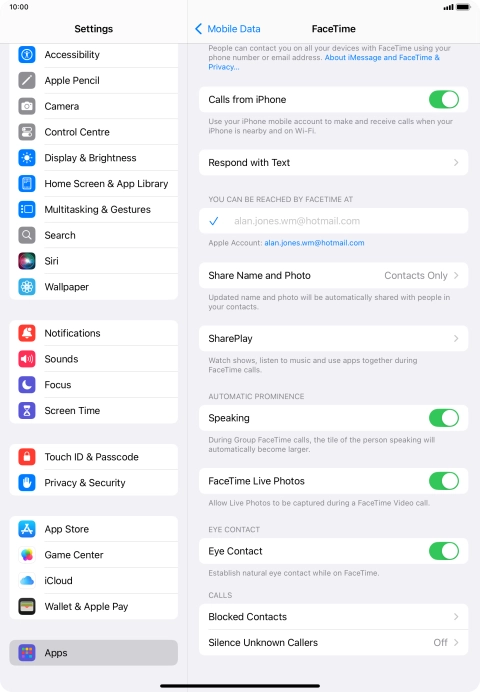Select Apps in the settings sidebar

[94, 653]
